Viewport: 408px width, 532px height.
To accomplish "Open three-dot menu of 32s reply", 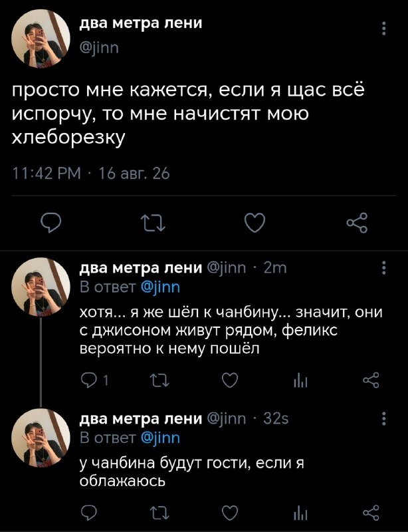I will 384,418.
